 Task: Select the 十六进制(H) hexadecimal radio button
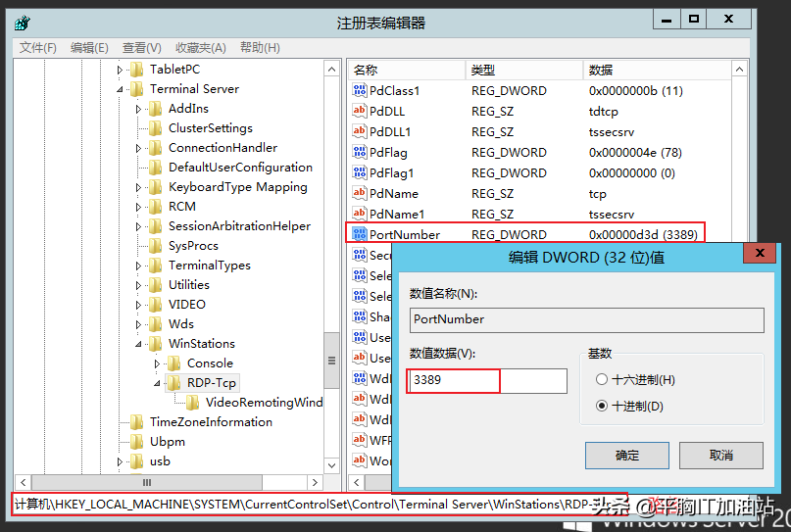coord(601,379)
